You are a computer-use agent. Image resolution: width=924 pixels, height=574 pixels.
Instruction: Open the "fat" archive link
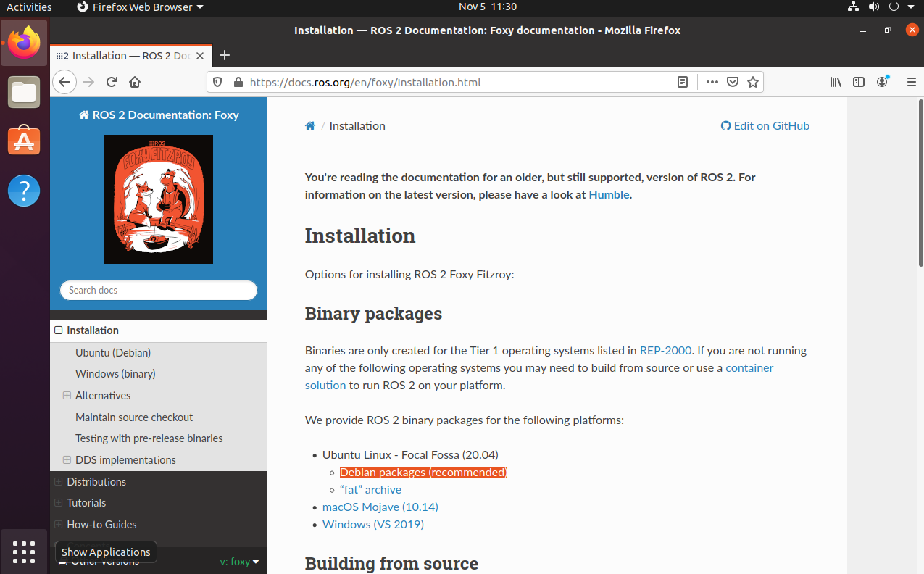point(370,489)
